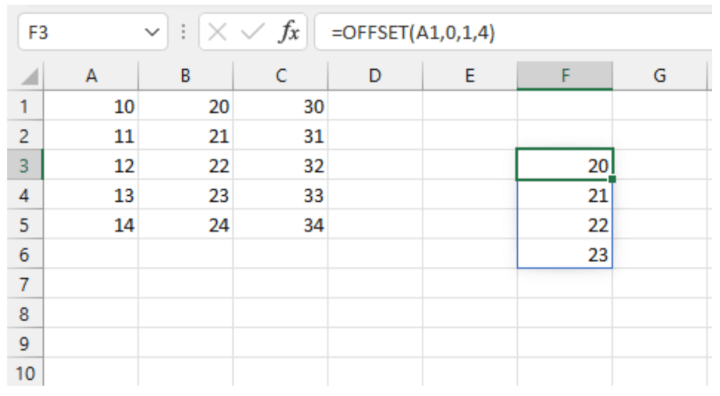This screenshot has height=396, width=720.
Task: Select column G header
Action: [659, 76]
